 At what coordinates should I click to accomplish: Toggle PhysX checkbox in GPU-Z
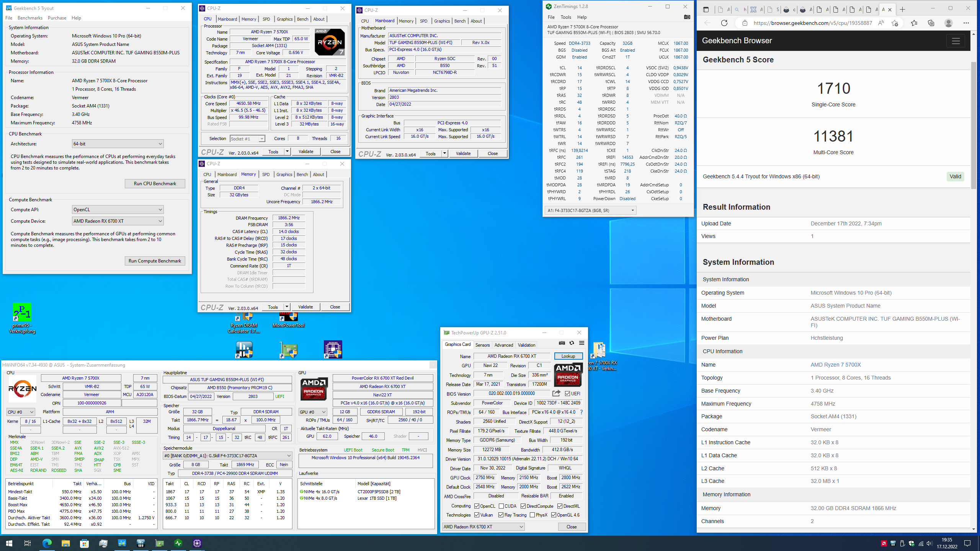pyautogui.click(x=532, y=515)
